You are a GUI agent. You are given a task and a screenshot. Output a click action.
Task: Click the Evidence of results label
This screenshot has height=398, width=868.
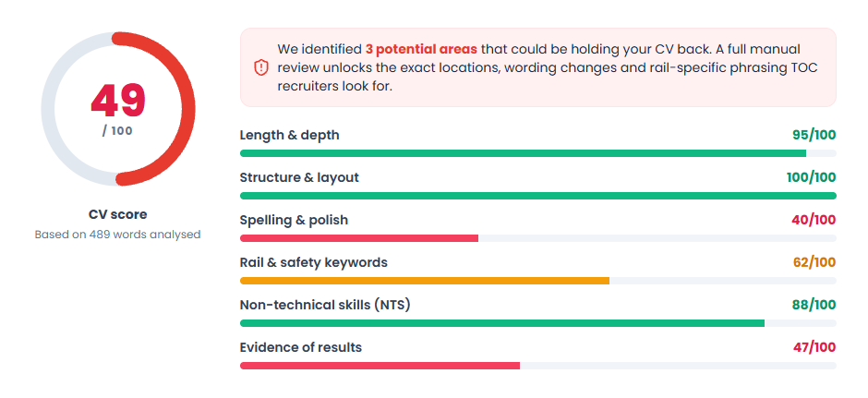301,347
